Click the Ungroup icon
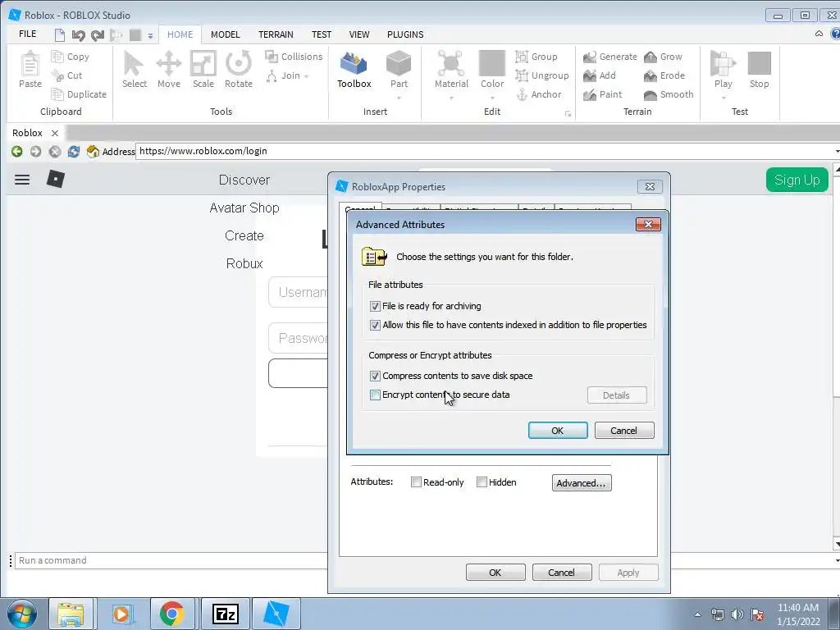Image resolution: width=840 pixels, height=630 pixels. point(522,75)
